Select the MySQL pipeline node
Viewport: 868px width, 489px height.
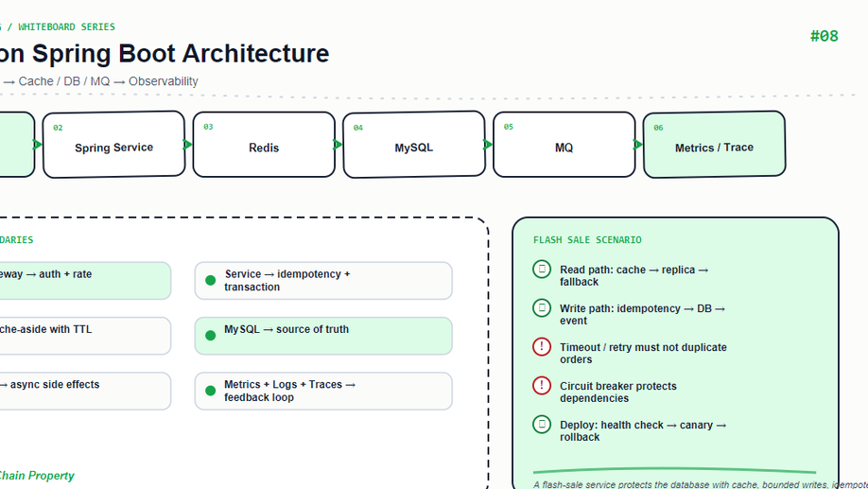point(414,145)
